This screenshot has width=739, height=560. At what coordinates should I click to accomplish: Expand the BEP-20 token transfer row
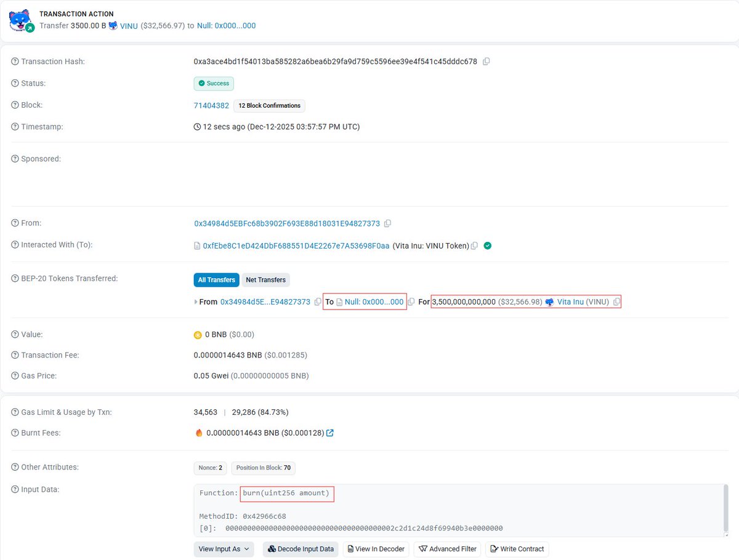(196, 302)
